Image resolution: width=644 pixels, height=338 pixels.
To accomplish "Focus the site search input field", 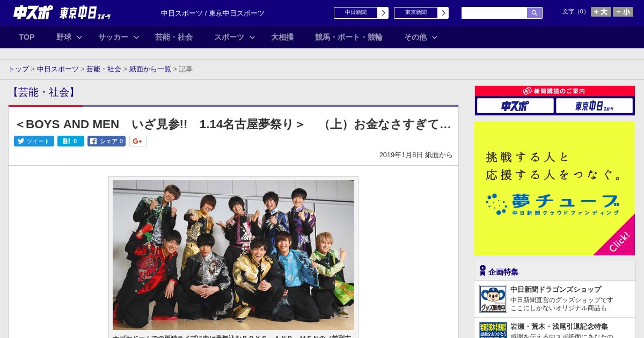I will tap(494, 13).
